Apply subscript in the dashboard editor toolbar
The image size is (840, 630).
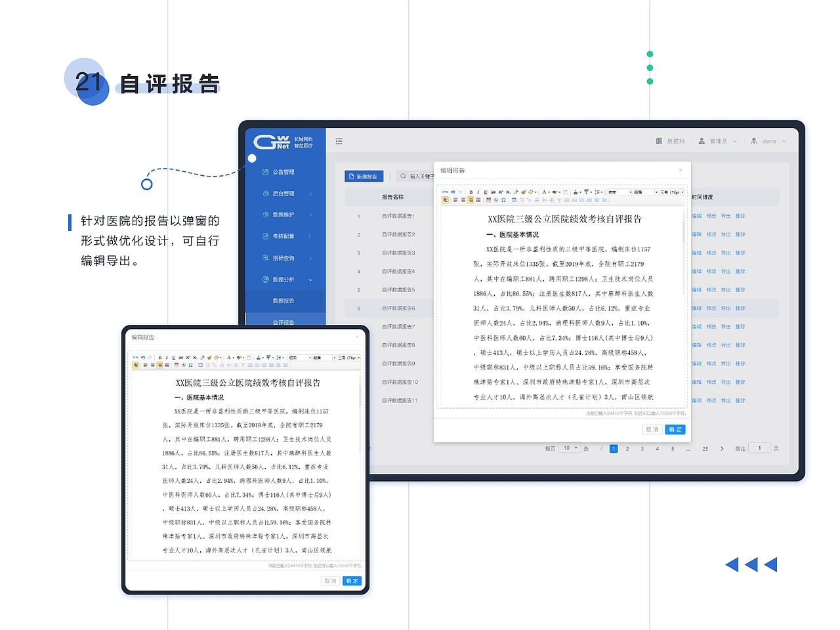click(509, 192)
